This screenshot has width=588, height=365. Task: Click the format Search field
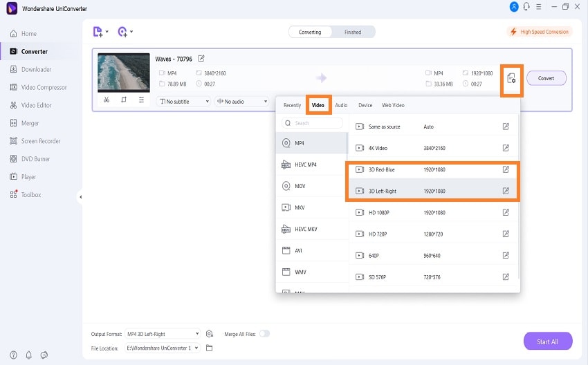coord(312,123)
